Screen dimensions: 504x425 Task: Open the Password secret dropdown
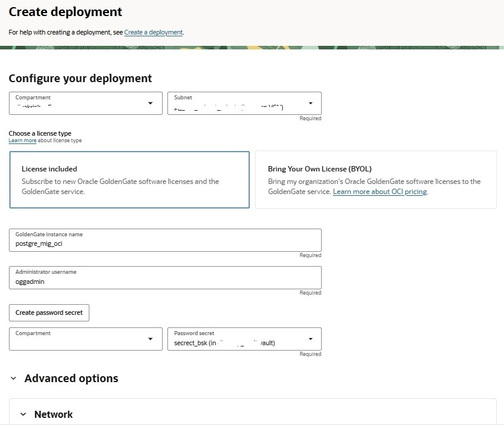244,339
